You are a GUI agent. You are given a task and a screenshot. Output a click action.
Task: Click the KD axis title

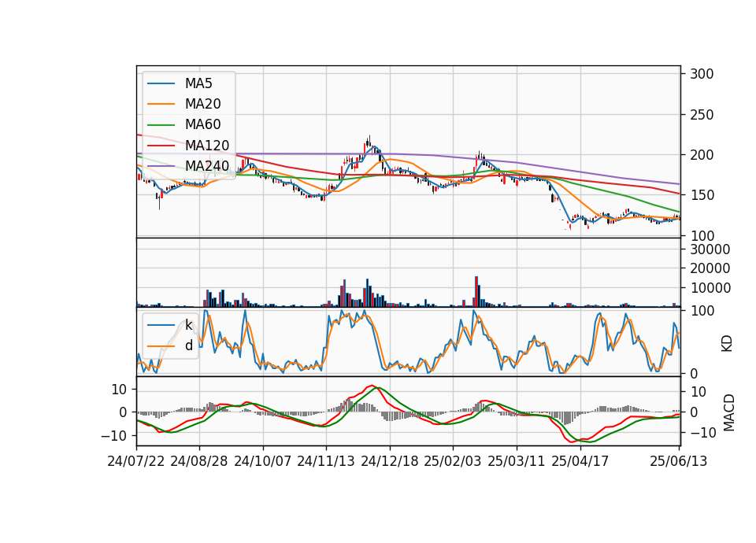pyautogui.click(x=727, y=343)
